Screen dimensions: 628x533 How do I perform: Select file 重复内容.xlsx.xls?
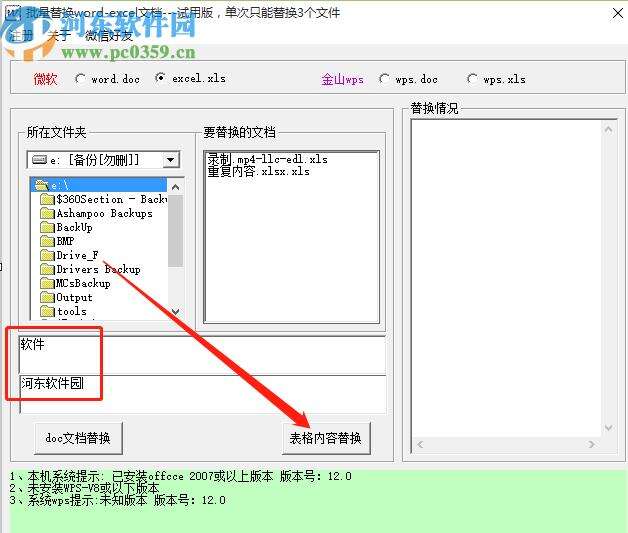tap(258, 171)
